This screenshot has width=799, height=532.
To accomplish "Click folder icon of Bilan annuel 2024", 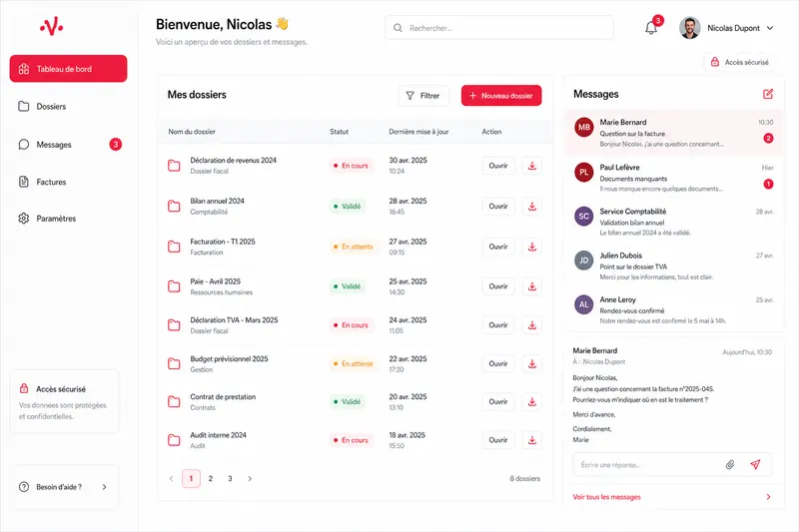I will click(174, 207).
